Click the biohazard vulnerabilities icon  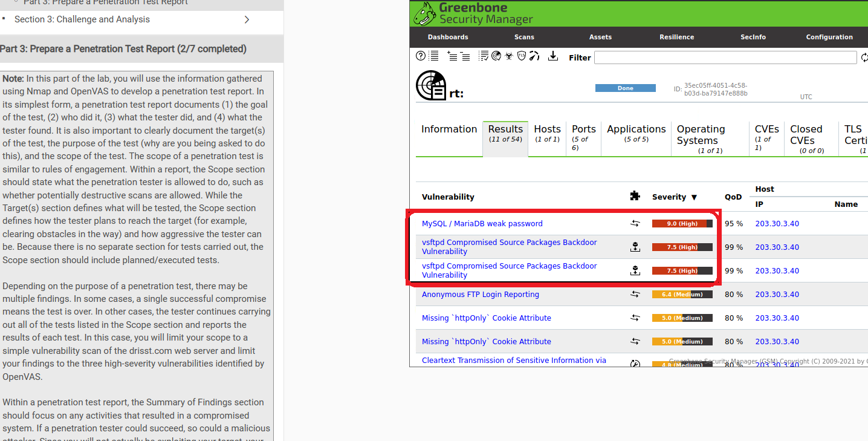pos(508,56)
